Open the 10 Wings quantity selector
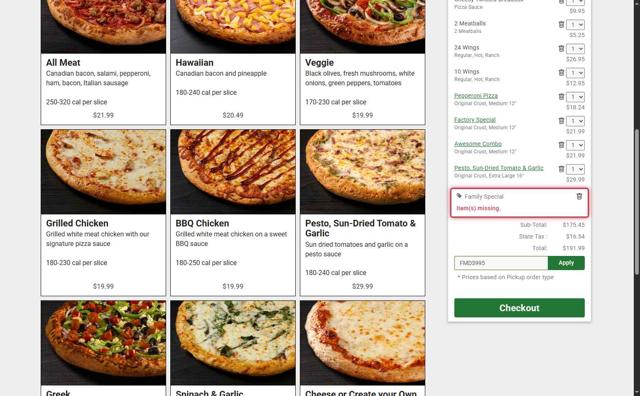This screenshot has height=396, width=640. [575, 73]
